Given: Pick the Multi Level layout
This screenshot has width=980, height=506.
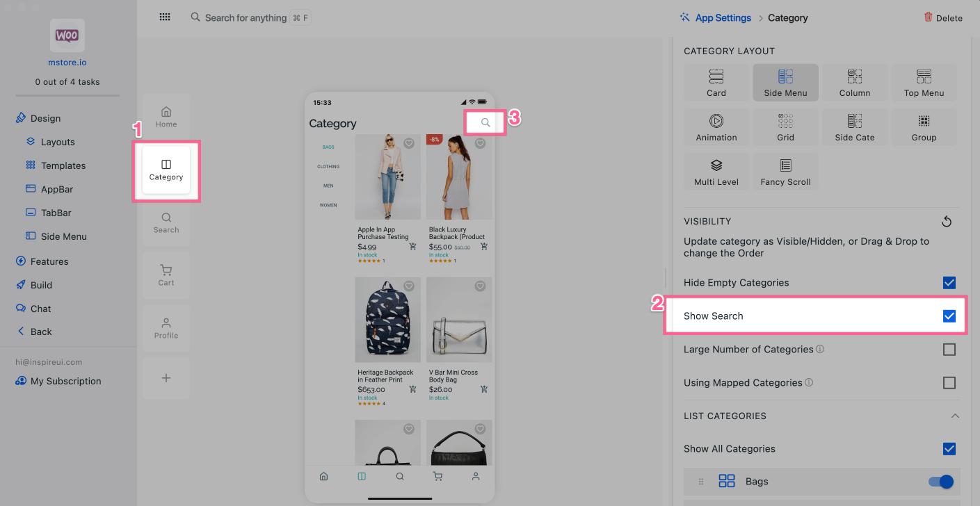Looking at the screenshot, I should point(716,172).
